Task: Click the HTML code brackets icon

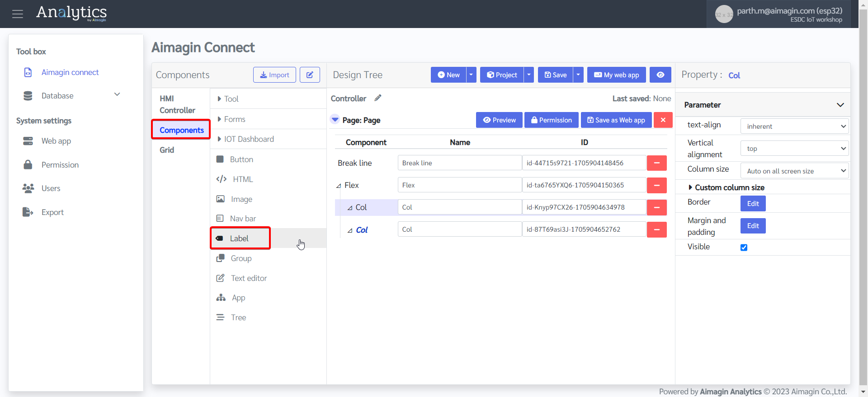Action: pyautogui.click(x=222, y=179)
